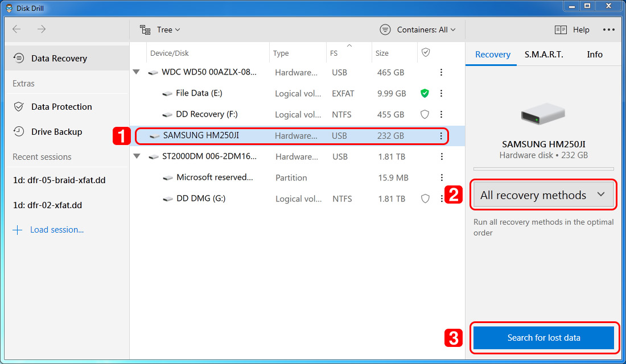
Task: Collapse the WDC WD50 disk tree
Action: 137,72
